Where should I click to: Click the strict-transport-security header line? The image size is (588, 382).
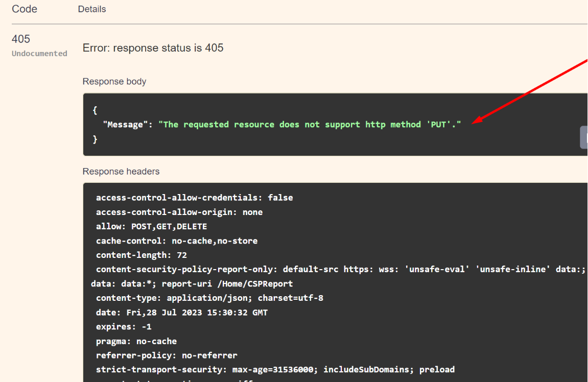[275, 369]
